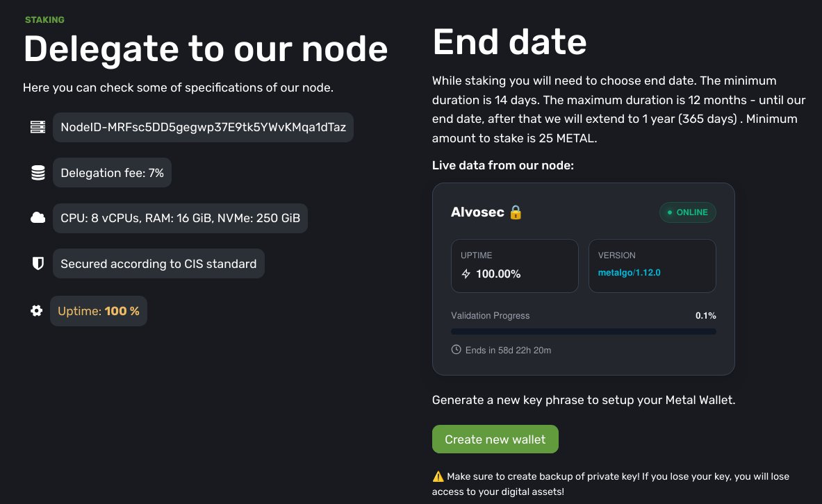Click the Uptime: 100 % chip
The height and width of the screenshot is (504, 822).
click(99, 311)
